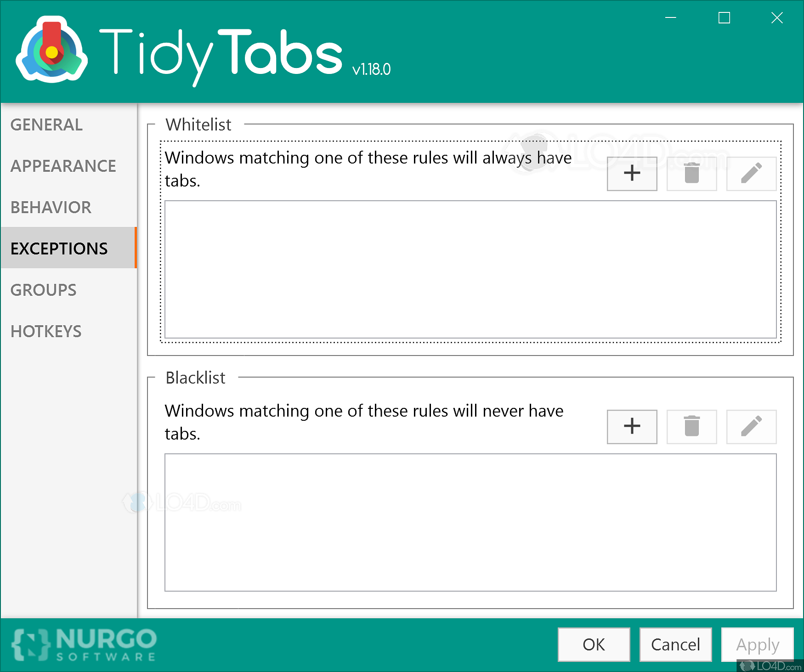Open the Groups settings section
The height and width of the screenshot is (672, 804).
click(x=43, y=290)
